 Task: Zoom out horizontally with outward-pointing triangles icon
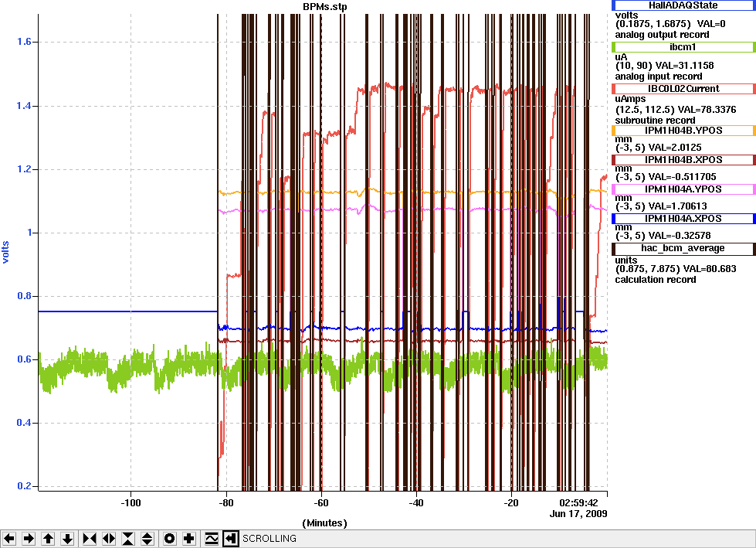pos(109,539)
